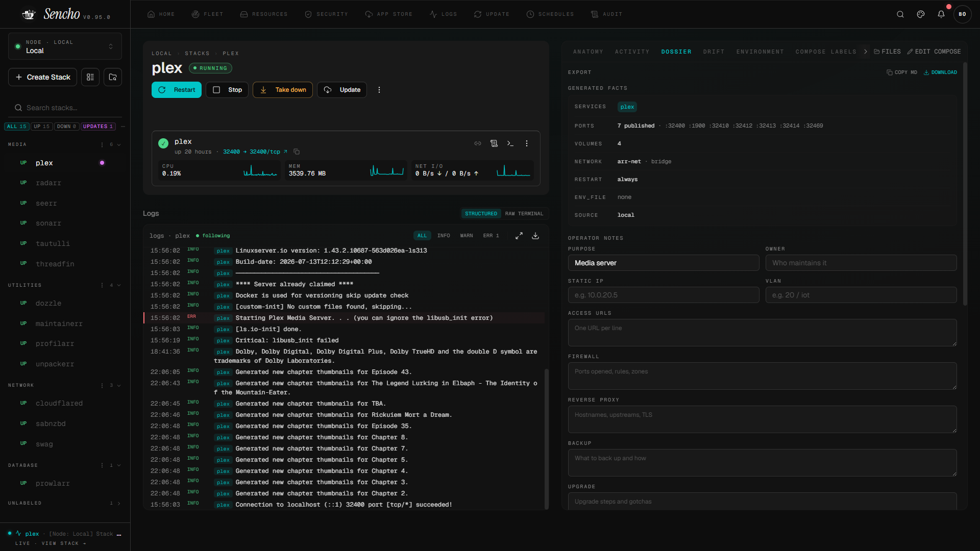Open the App Store menu

click(388, 14)
